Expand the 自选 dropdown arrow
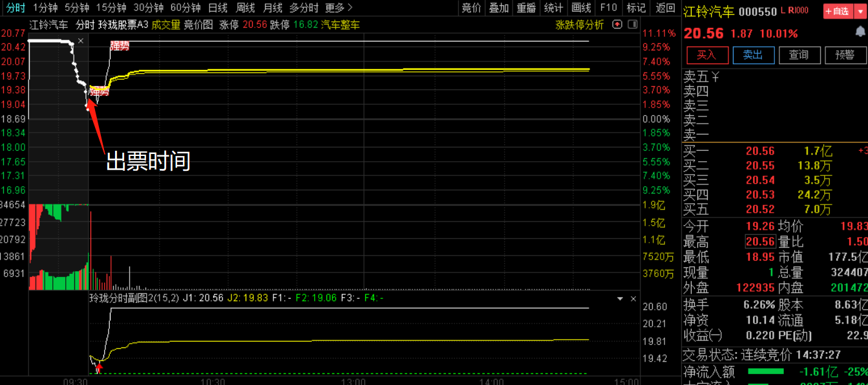The image size is (868, 385). pos(860,12)
